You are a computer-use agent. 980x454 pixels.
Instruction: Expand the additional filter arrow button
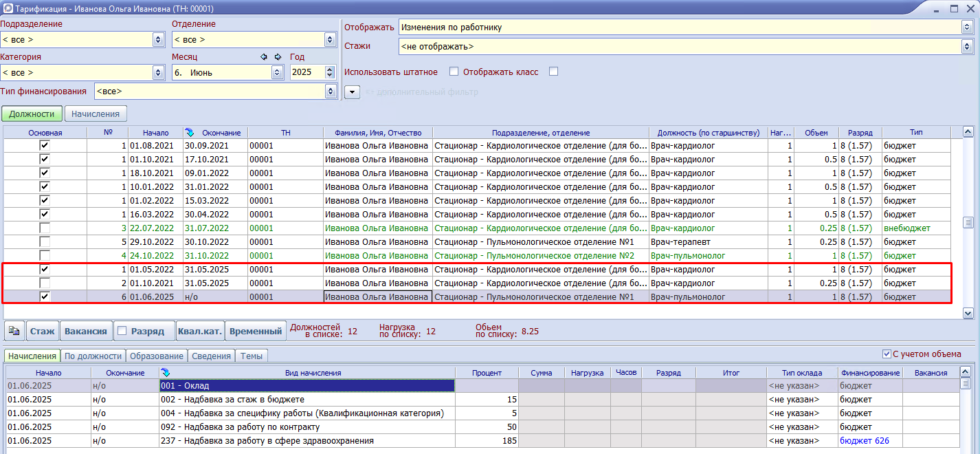(352, 92)
